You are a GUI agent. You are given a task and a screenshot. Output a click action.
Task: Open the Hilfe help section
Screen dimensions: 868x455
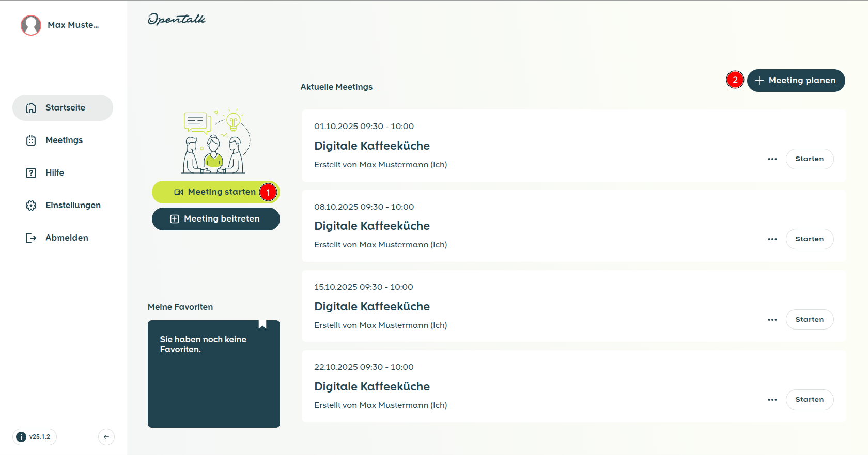(x=54, y=172)
